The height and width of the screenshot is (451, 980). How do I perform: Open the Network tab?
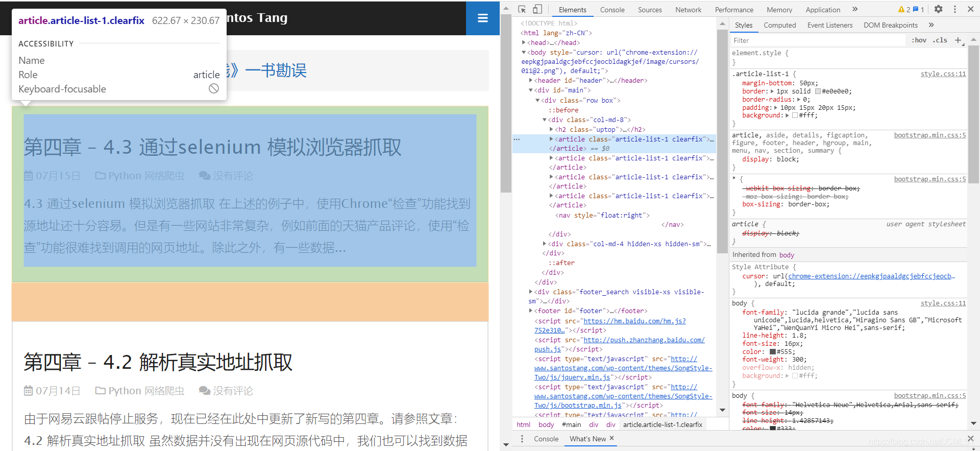coord(688,10)
